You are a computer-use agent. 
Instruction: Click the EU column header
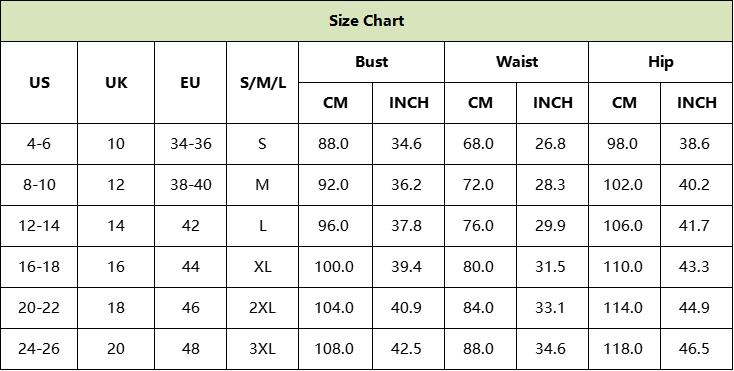[191, 83]
